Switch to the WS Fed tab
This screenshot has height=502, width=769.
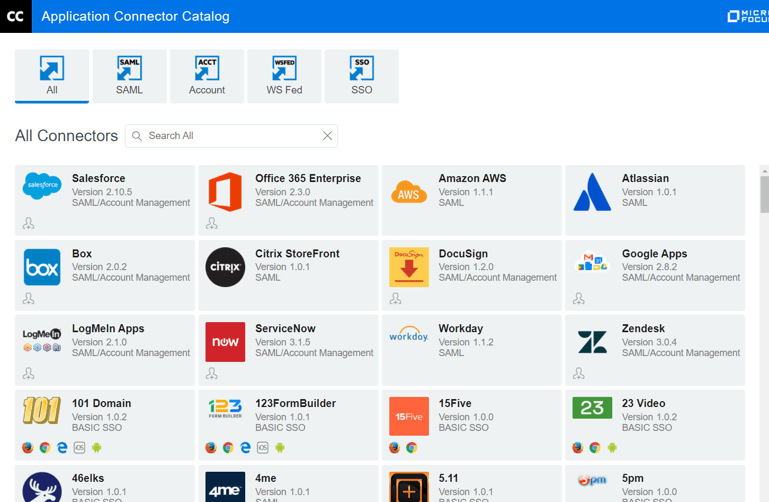(x=284, y=76)
